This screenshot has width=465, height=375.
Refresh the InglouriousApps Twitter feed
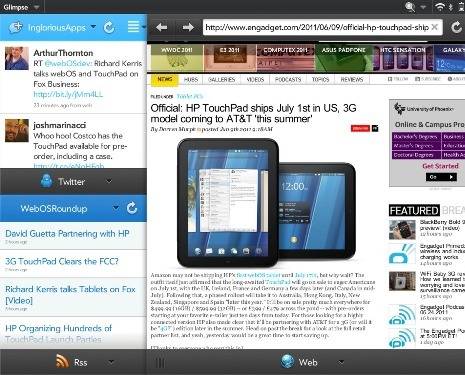click(x=109, y=27)
